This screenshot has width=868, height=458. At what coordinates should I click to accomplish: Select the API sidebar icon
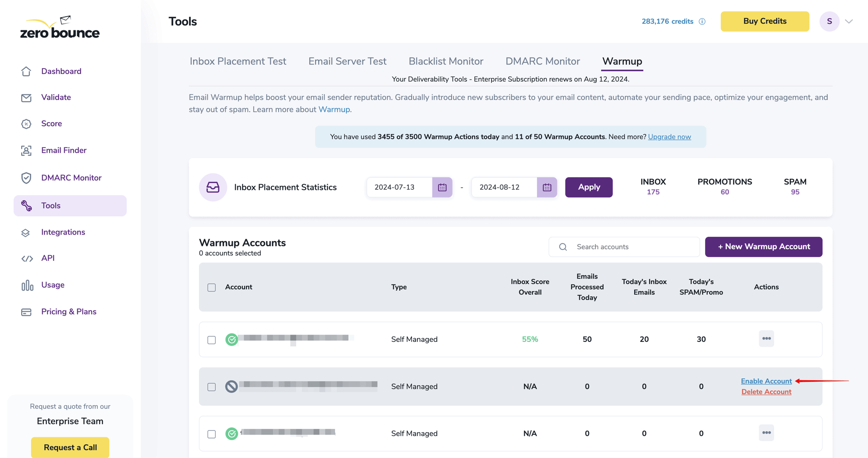coord(26,258)
